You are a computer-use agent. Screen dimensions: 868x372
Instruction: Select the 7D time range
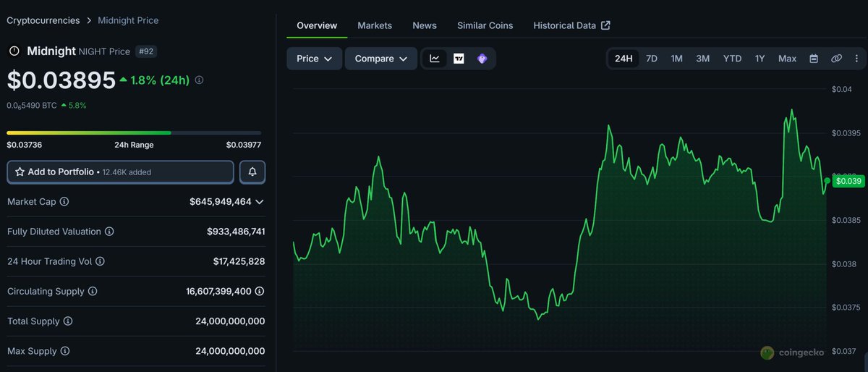tap(651, 59)
